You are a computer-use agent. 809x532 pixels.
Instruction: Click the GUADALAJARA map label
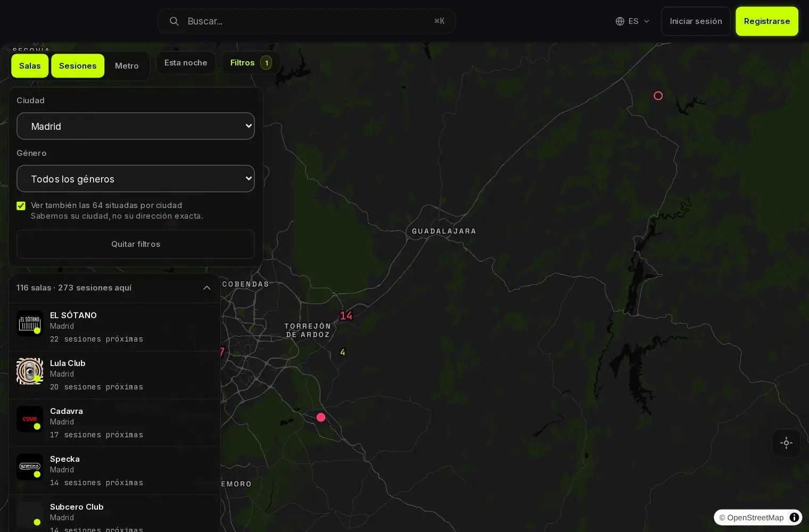coord(444,231)
